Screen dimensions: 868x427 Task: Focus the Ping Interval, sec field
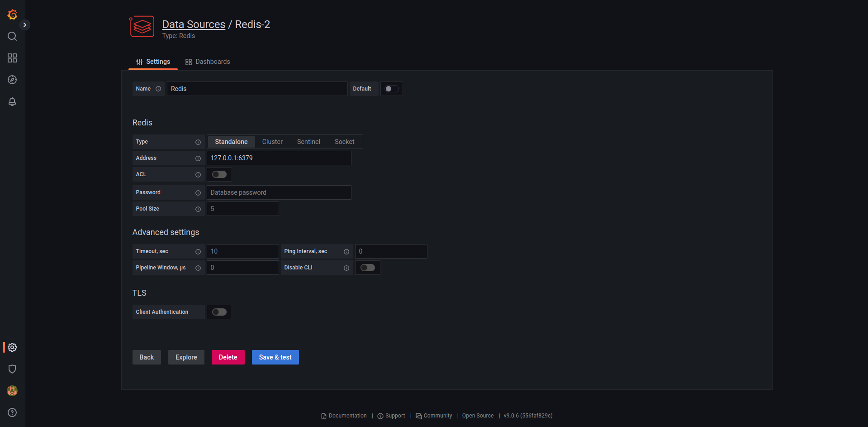[x=391, y=251]
